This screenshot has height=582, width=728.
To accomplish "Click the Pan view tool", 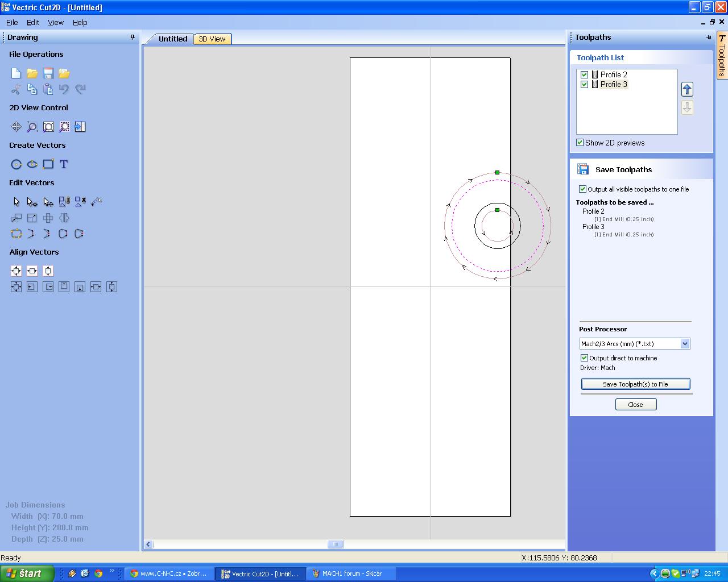I will (x=16, y=127).
